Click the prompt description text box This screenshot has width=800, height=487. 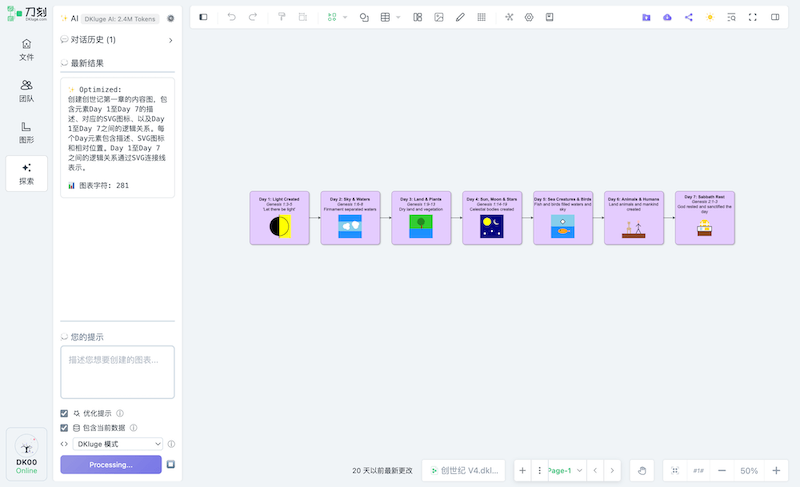click(117, 371)
